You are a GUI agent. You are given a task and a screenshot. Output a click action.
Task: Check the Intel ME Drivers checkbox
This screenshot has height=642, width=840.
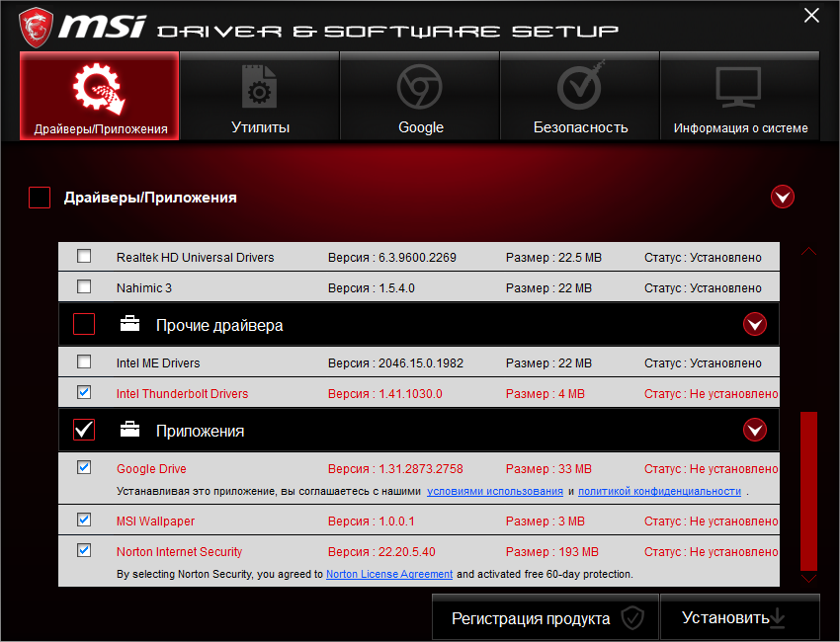coord(84,361)
